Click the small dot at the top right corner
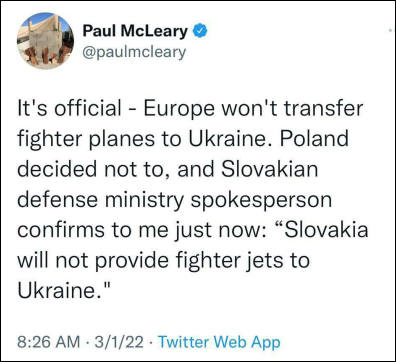396x362 pixels. point(390,30)
